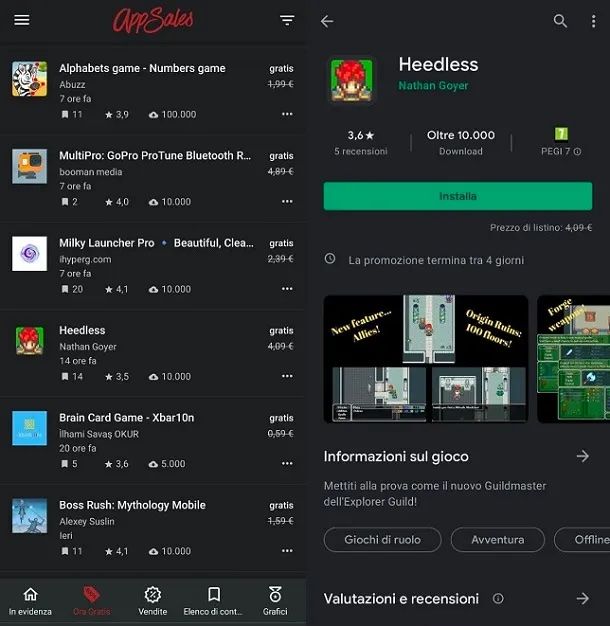
Task: Tap the Milky Launcher Pro app icon
Action: [29, 254]
